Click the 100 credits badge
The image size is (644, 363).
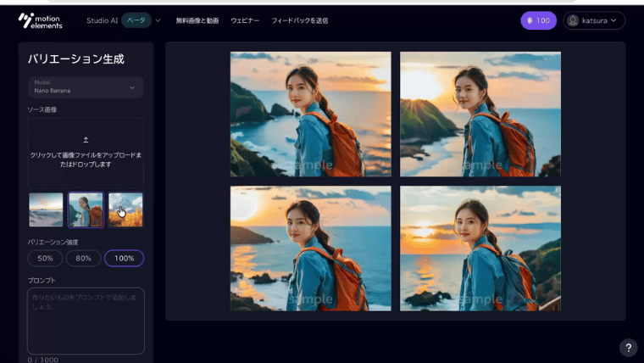[x=538, y=20]
